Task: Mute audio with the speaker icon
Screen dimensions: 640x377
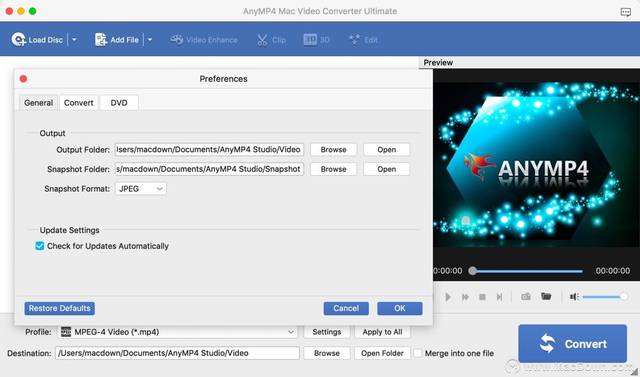Action: 574,297
